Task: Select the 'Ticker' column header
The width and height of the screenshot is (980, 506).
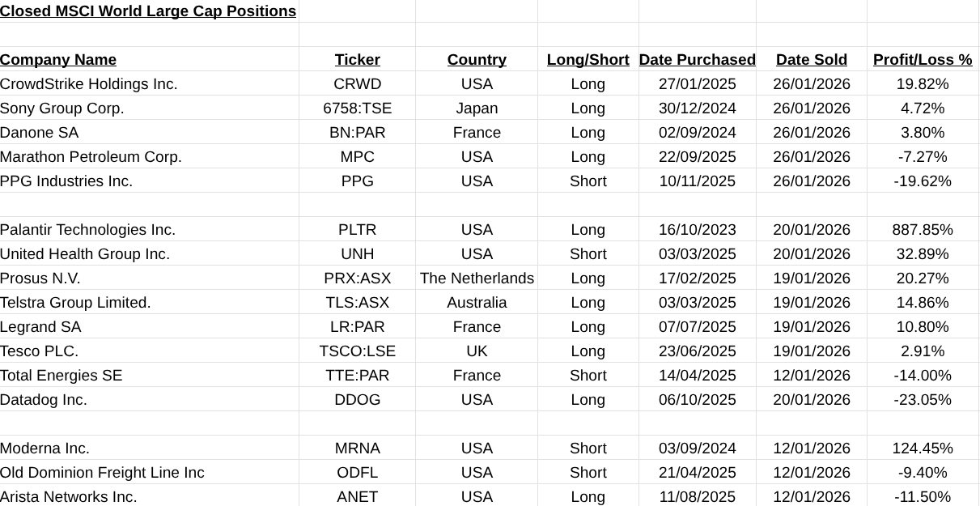Action: [357, 60]
